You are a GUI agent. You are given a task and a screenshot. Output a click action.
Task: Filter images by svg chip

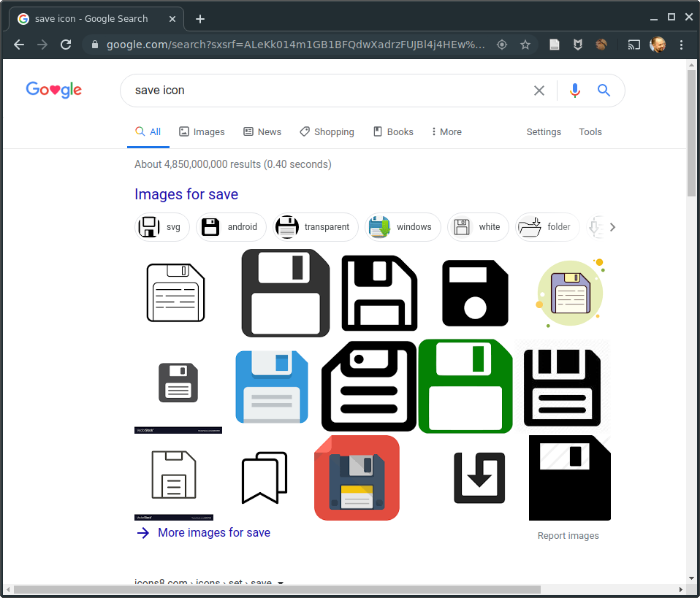point(162,227)
